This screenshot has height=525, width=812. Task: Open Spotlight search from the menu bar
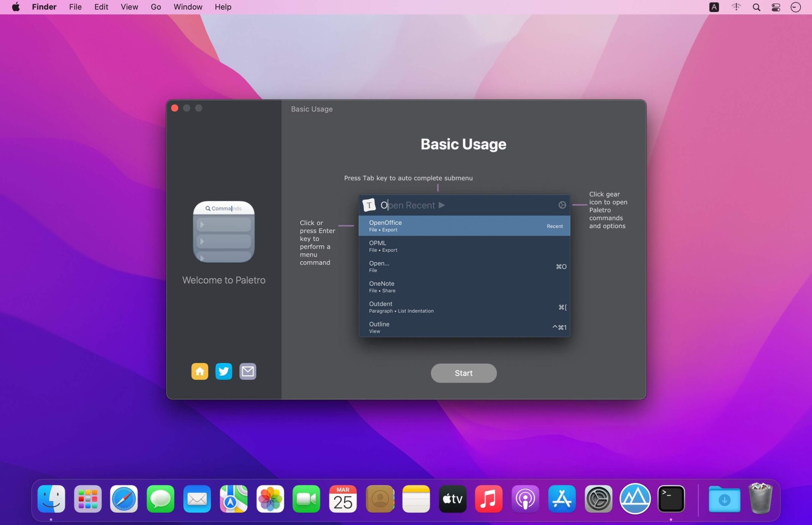click(756, 7)
